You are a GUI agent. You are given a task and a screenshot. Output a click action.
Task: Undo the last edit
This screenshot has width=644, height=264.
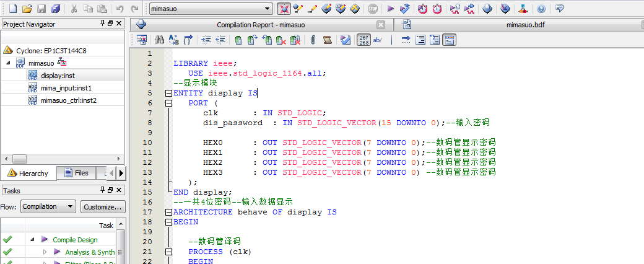pos(120,8)
